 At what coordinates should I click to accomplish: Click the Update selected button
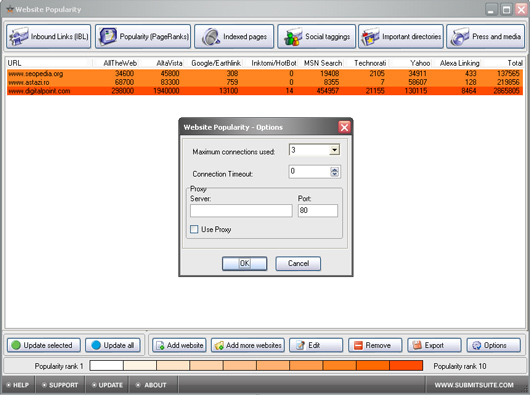(44, 345)
